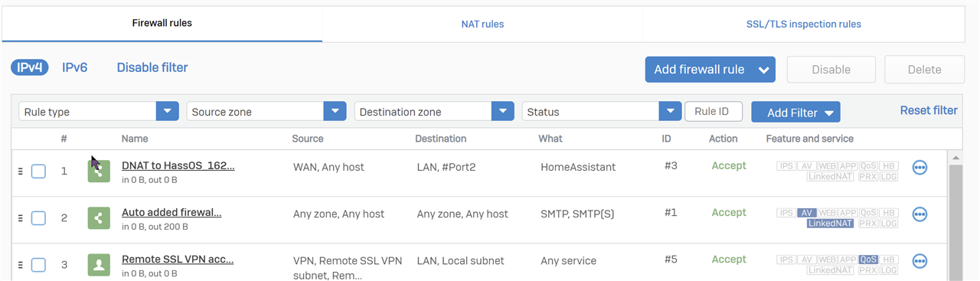Check the box for rule 2

38,218
